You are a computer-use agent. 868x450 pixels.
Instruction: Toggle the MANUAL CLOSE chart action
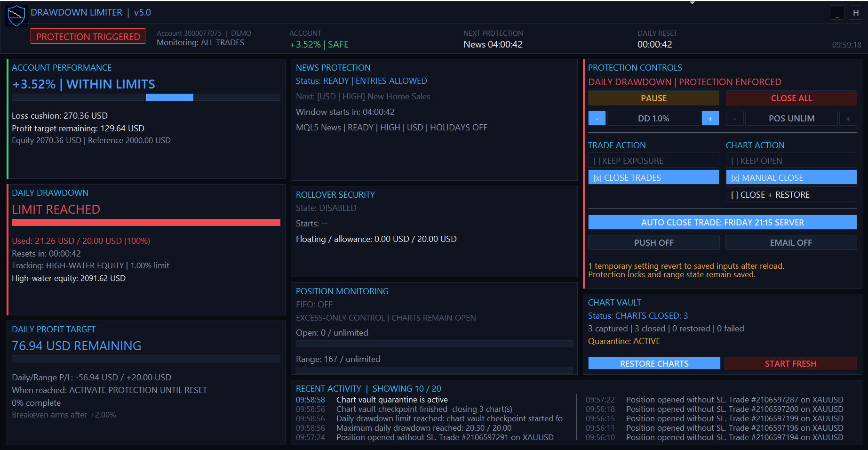tap(792, 178)
